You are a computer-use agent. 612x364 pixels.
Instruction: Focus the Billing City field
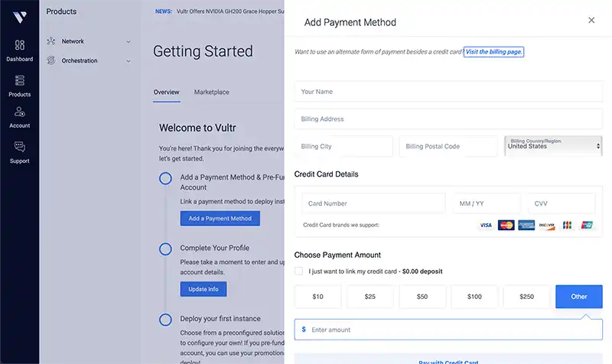[x=343, y=146]
